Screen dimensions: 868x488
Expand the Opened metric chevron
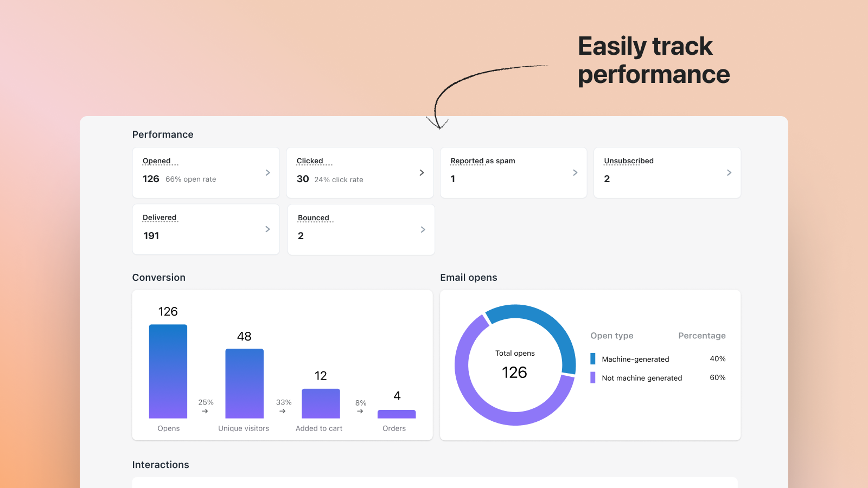coord(267,172)
